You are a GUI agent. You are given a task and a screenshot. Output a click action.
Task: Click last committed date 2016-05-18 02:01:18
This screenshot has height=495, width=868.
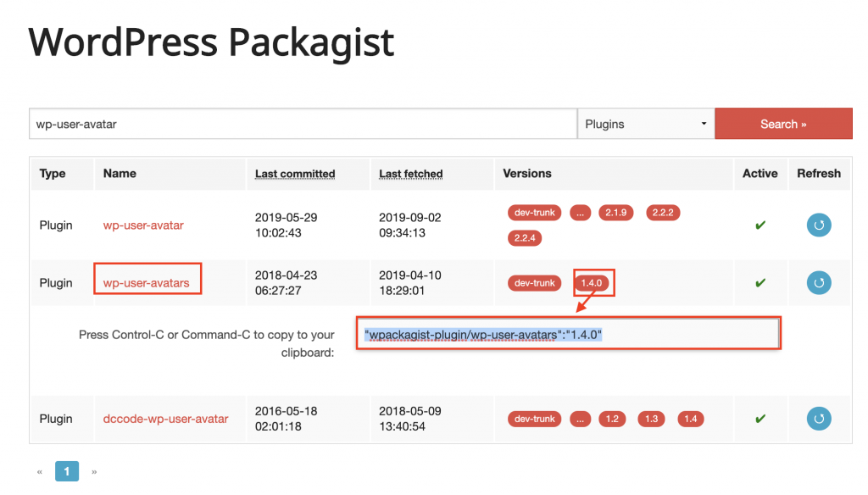click(287, 419)
